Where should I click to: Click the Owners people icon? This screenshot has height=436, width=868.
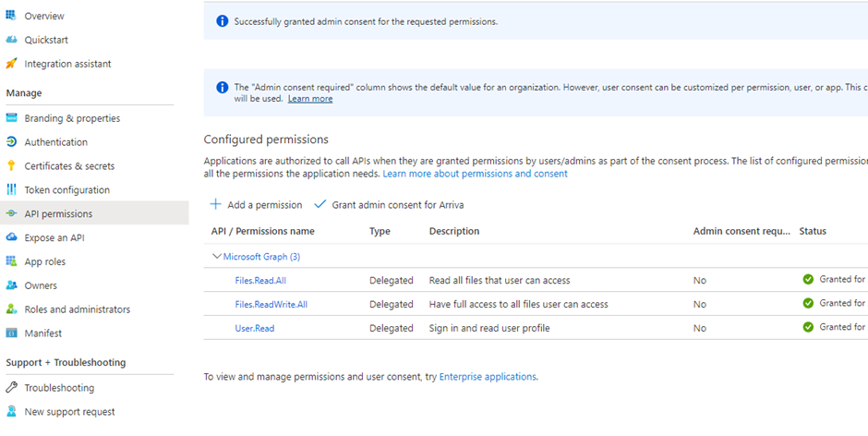tap(11, 285)
